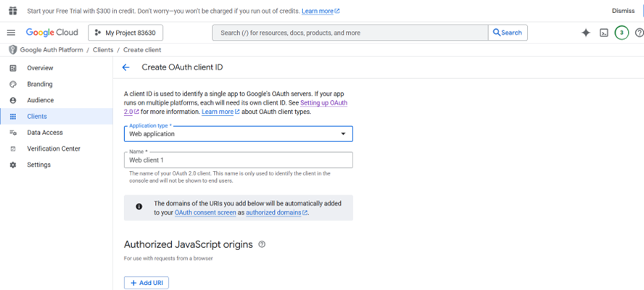This screenshot has width=644, height=290.
Task: Click the Authorized JavaScript origins heading
Action: [189, 245]
